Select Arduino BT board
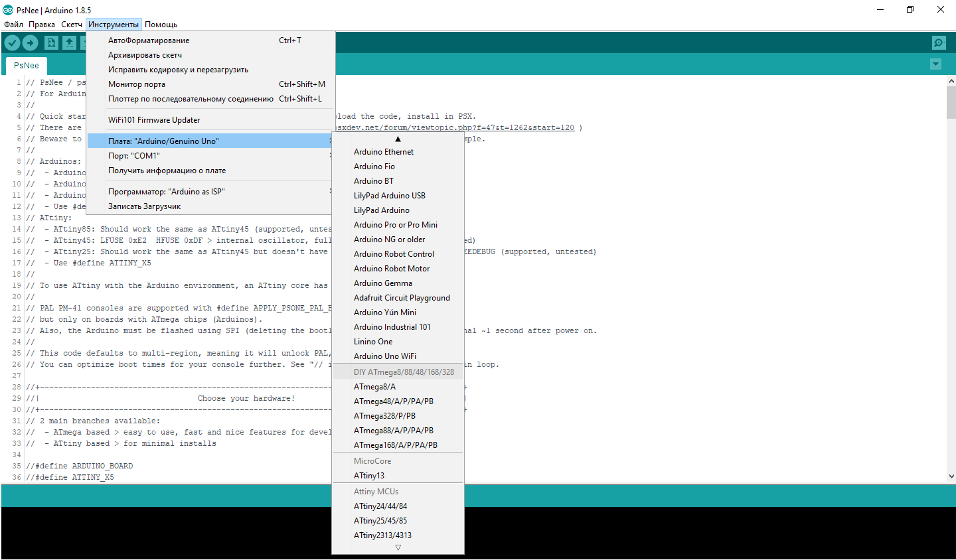Viewport: 956px width, 560px height. click(398, 181)
